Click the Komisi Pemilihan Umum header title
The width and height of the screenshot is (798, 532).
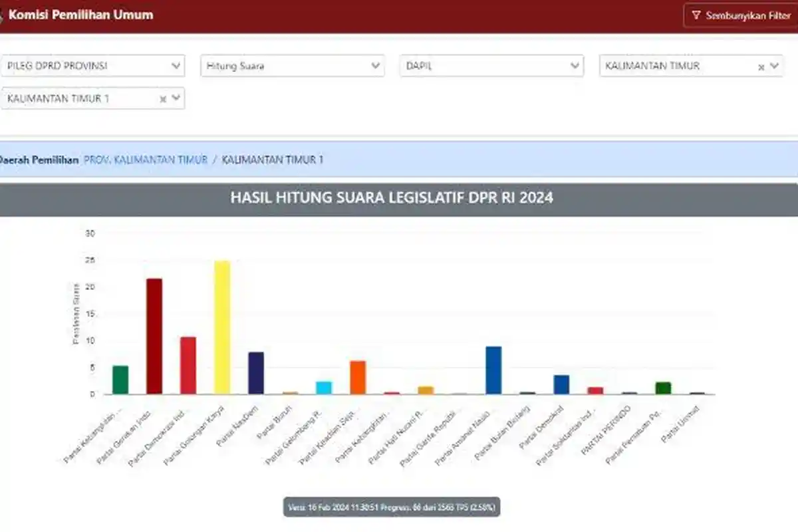pyautogui.click(x=83, y=14)
